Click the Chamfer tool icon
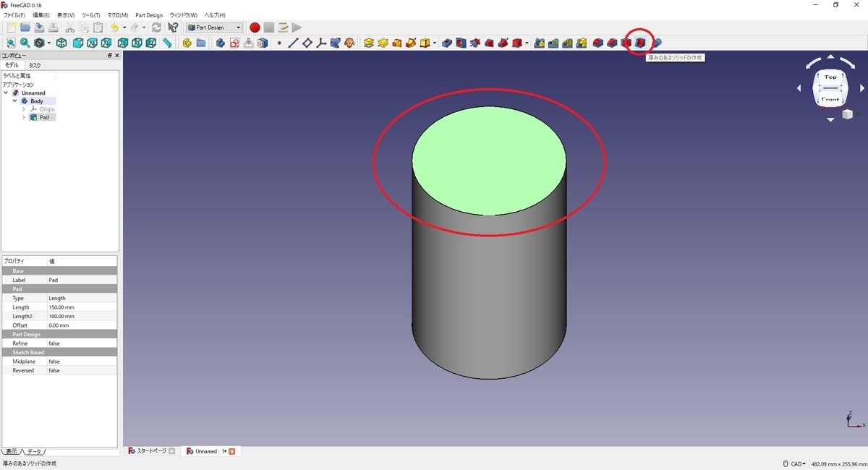The width and height of the screenshot is (868, 470). (612, 43)
